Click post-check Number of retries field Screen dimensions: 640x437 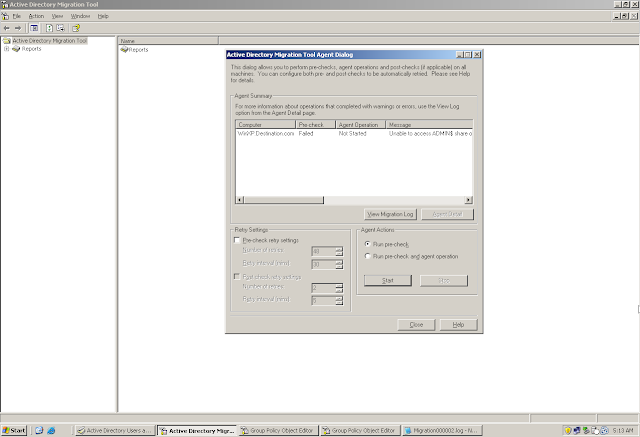(323, 288)
